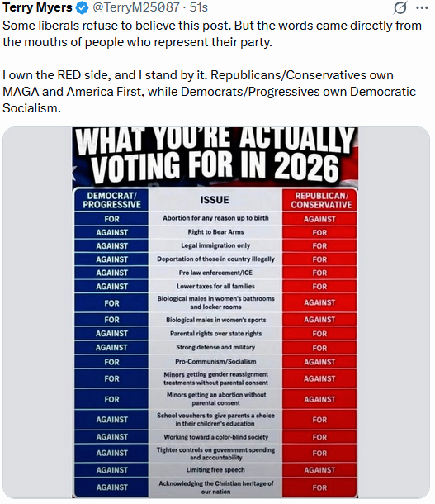
Task: Click the blue Democrat/Progressive column header
Action: (x=111, y=200)
